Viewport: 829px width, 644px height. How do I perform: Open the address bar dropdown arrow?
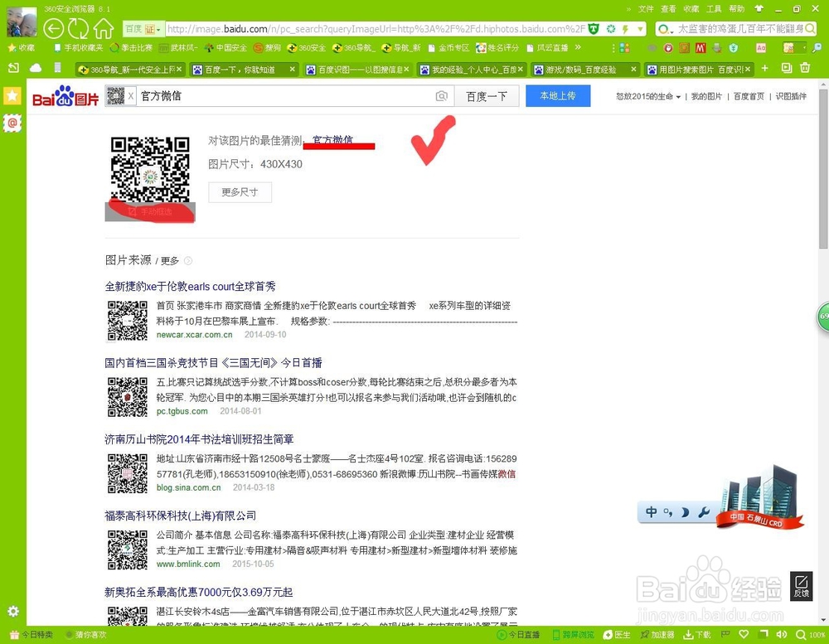pyautogui.click(x=641, y=29)
